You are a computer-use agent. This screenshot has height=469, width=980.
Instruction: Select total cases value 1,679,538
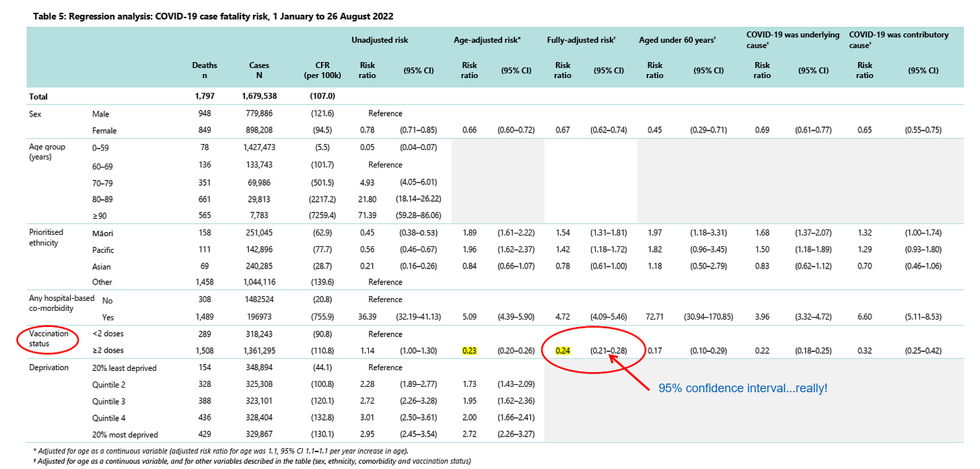click(258, 97)
